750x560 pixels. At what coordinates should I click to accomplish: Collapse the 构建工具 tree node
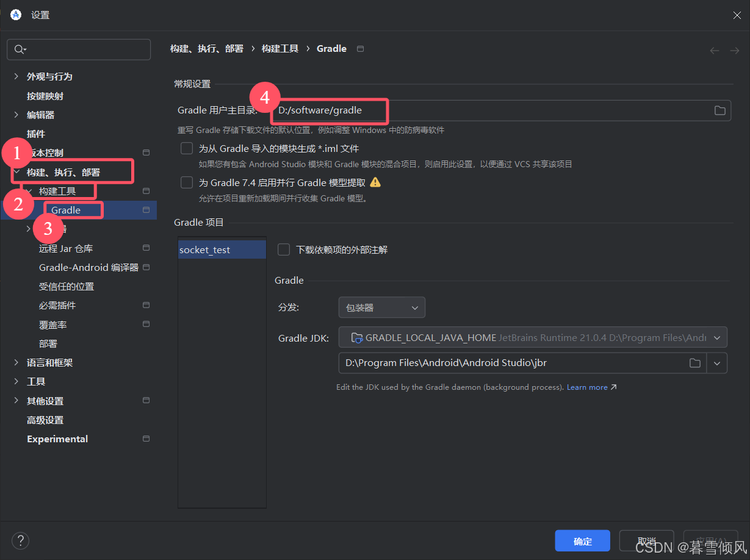29,191
